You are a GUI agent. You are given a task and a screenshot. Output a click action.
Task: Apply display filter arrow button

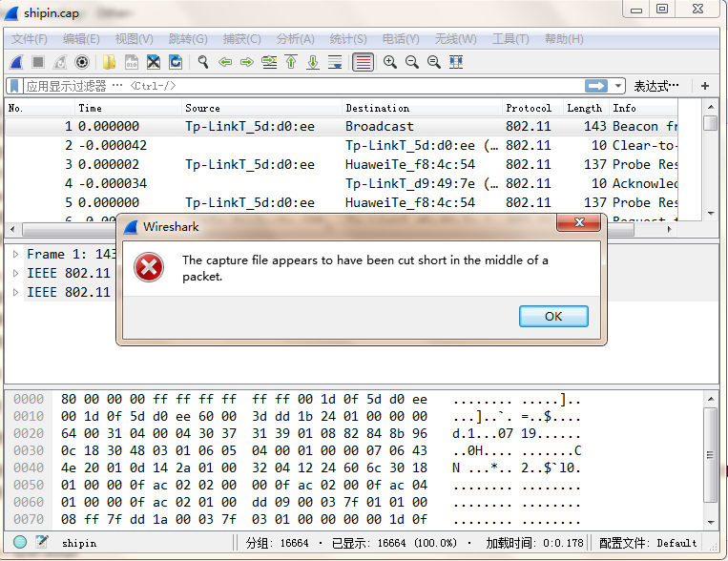596,86
